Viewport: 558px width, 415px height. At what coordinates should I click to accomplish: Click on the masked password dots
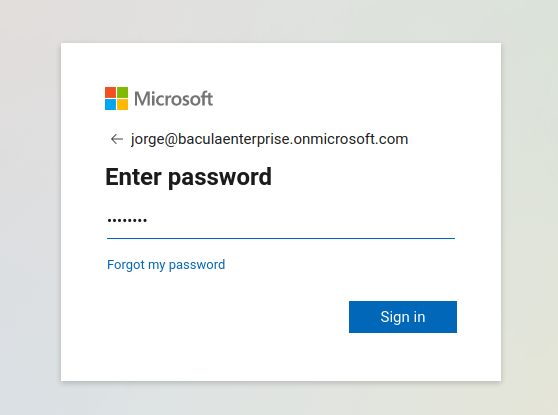[127, 221]
